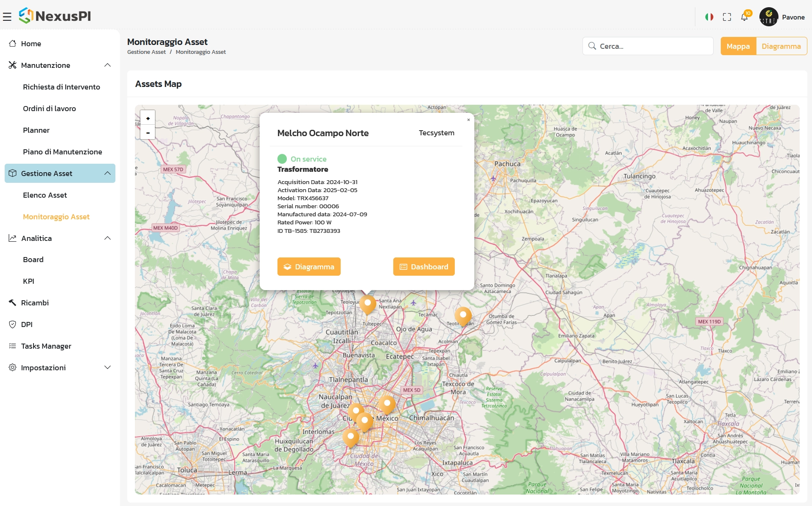Screen dimensions: 812x506
Task: Click the Tecsystem label
Action: pyautogui.click(x=437, y=133)
